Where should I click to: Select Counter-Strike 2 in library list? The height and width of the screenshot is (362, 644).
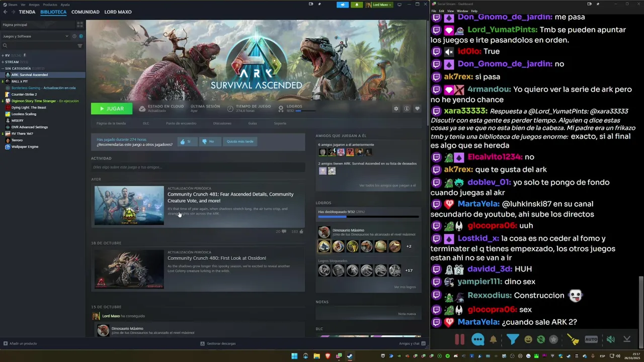pyautogui.click(x=24, y=95)
